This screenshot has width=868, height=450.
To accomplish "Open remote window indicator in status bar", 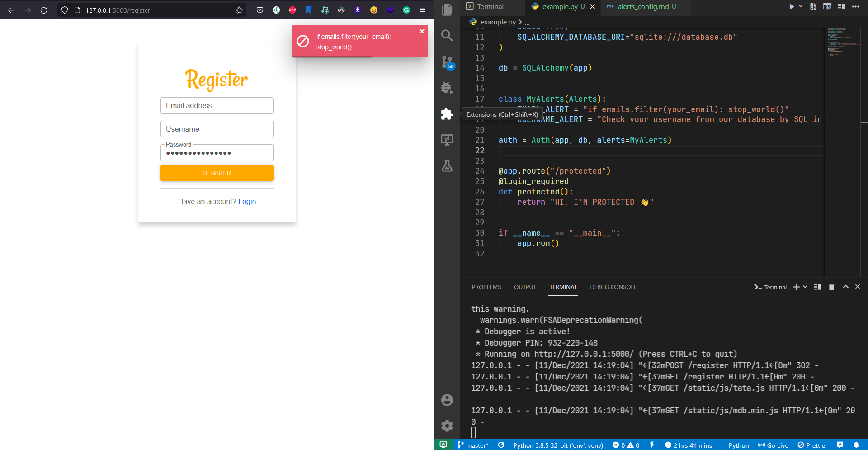I will (x=443, y=445).
